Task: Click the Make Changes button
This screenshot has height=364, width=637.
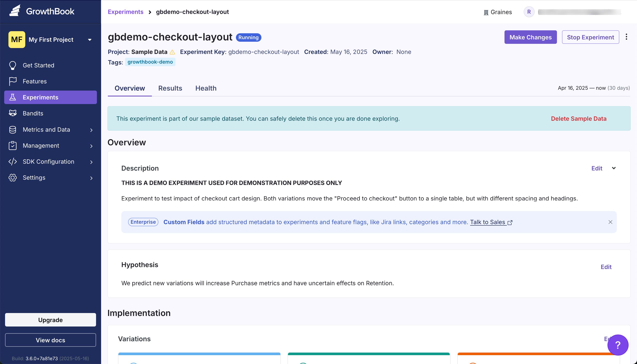Action: point(530,37)
